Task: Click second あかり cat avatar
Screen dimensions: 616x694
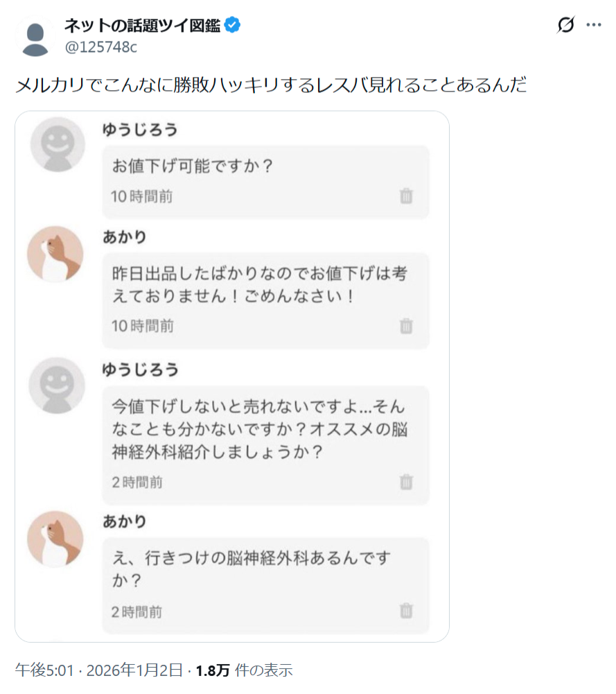Action: (x=55, y=539)
